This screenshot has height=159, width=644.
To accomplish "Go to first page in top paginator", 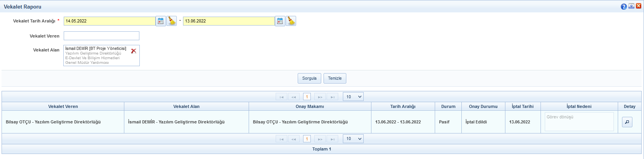I will [281, 97].
